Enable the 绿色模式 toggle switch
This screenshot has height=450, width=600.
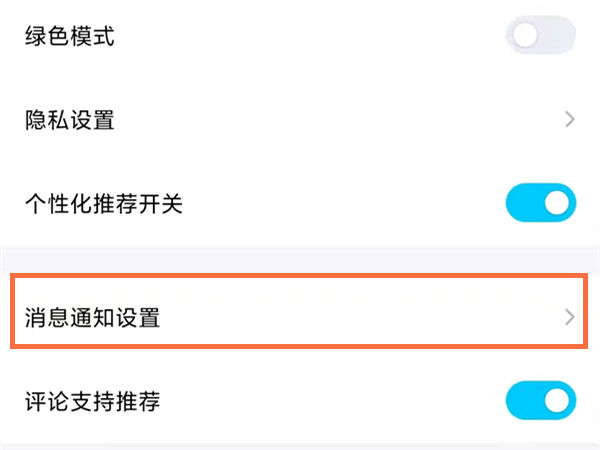click(541, 37)
